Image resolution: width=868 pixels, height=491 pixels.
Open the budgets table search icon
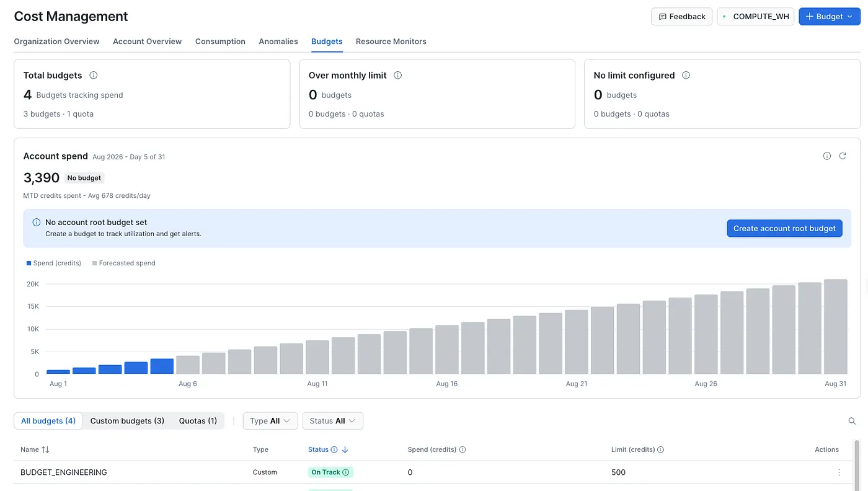[x=852, y=421]
